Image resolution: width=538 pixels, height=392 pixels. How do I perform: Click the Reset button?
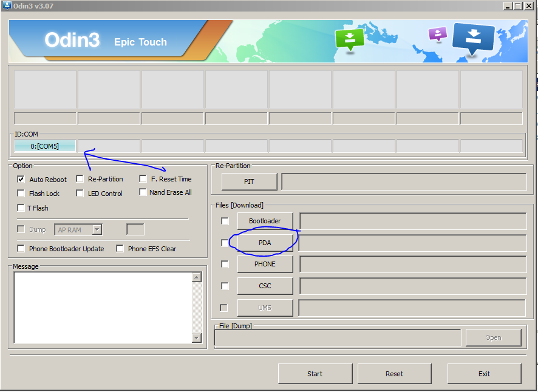coord(394,374)
